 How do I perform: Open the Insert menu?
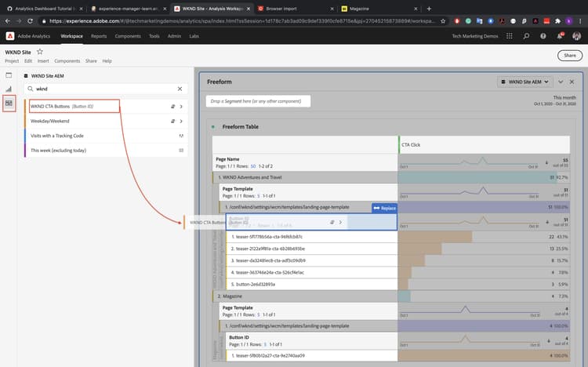pyautogui.click(x=43, y=61)
